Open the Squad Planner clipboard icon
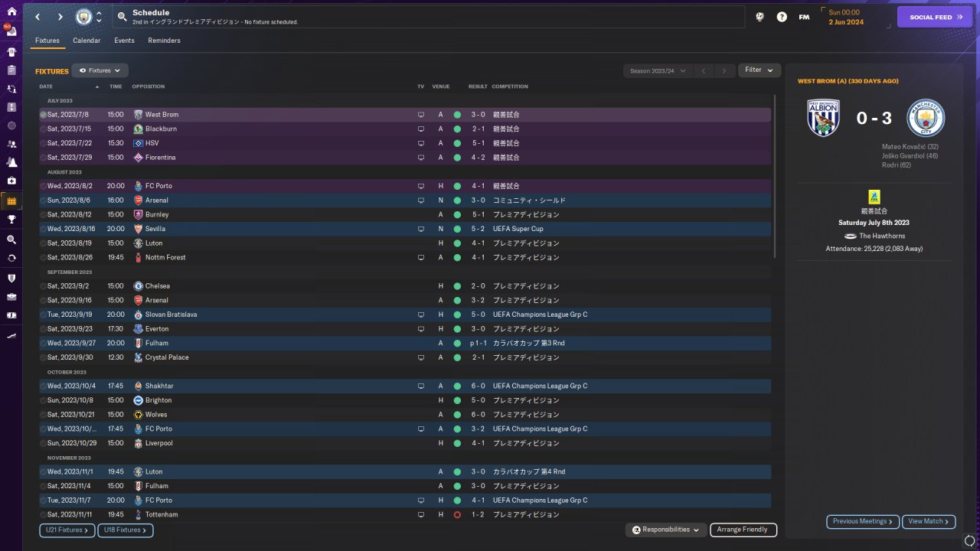The height and width of the screenshot is (551, 980). pyautogui.click(x=11, y=70)
